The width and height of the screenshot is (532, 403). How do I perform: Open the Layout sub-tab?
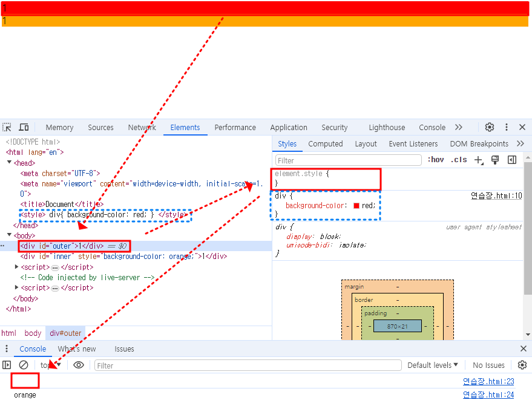[x=366, y=144]
